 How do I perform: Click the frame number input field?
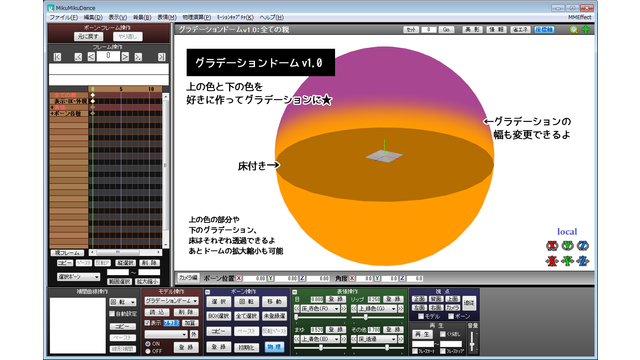point(108,56)
